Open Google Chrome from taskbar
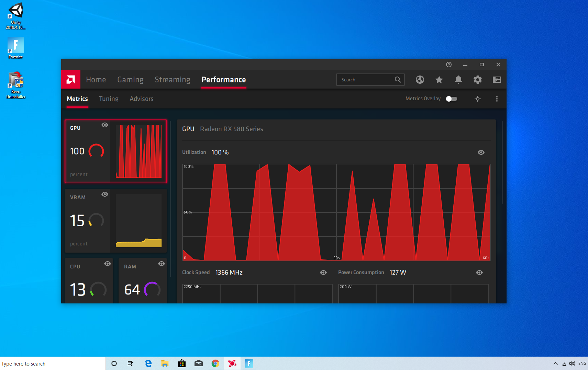Image resolution: width=588 pixels, height=370 pixels. [215, 363]
